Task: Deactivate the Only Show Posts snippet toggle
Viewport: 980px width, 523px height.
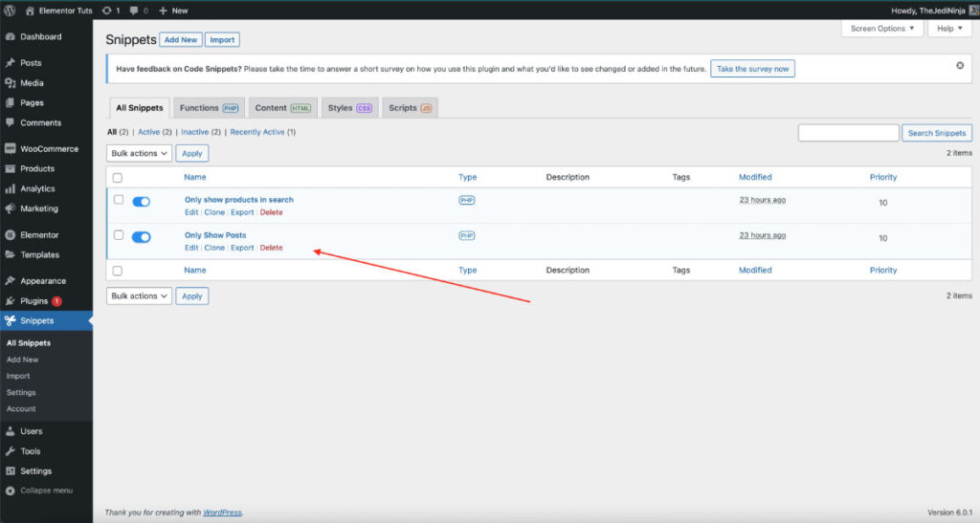Action: (x=142, y=237)
